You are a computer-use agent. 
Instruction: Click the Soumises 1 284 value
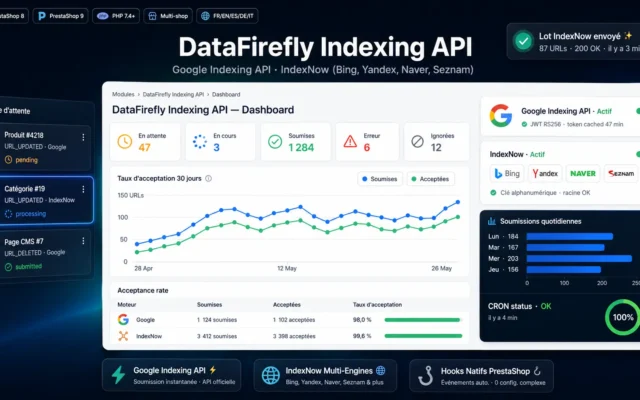click(x=301, y=147)
